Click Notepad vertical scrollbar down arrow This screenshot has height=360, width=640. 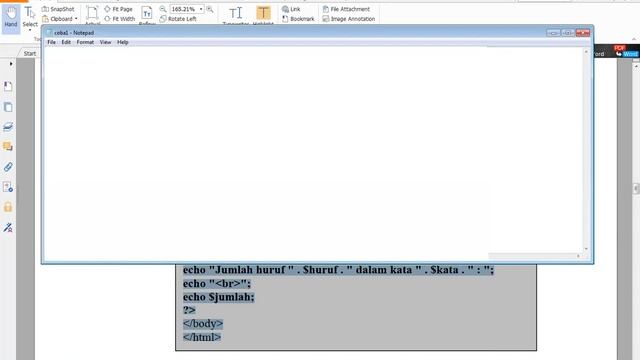[x=586, y=249]
